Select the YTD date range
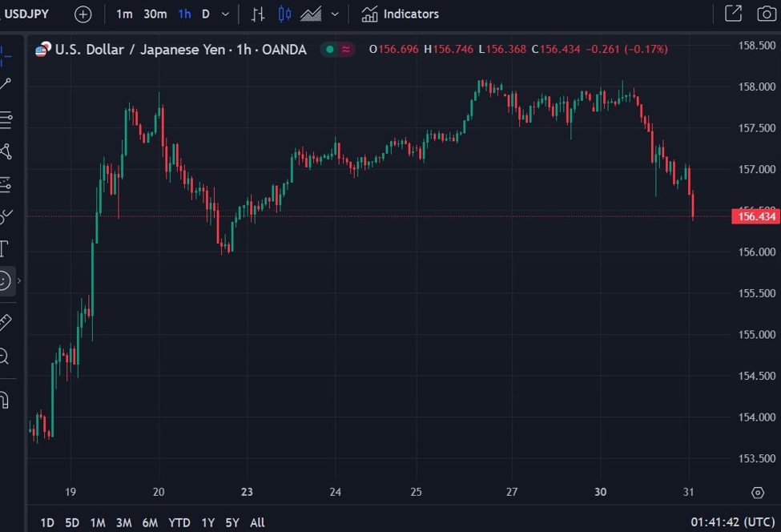The image size is (781, 532). coord(179,522)
